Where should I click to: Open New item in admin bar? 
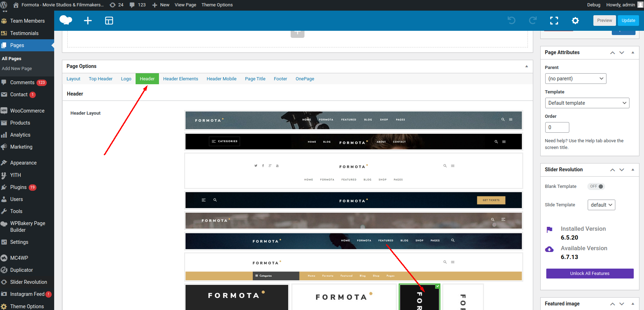point(161,5)
